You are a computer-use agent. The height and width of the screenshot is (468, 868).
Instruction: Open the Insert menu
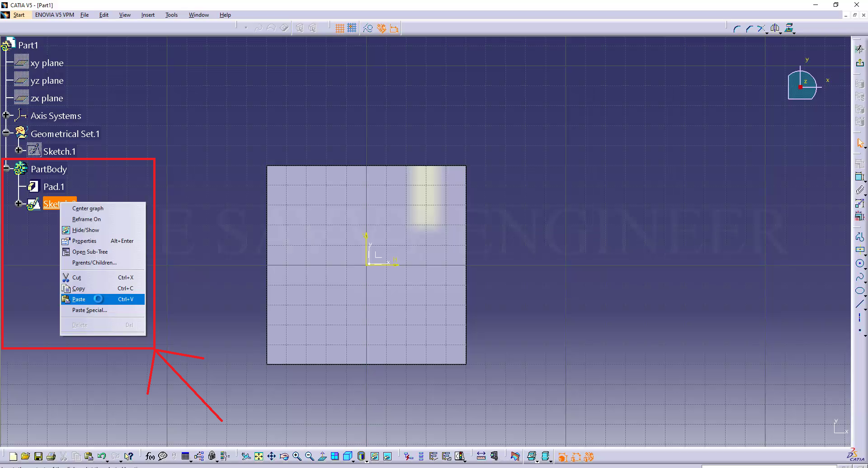coord(148,15)
